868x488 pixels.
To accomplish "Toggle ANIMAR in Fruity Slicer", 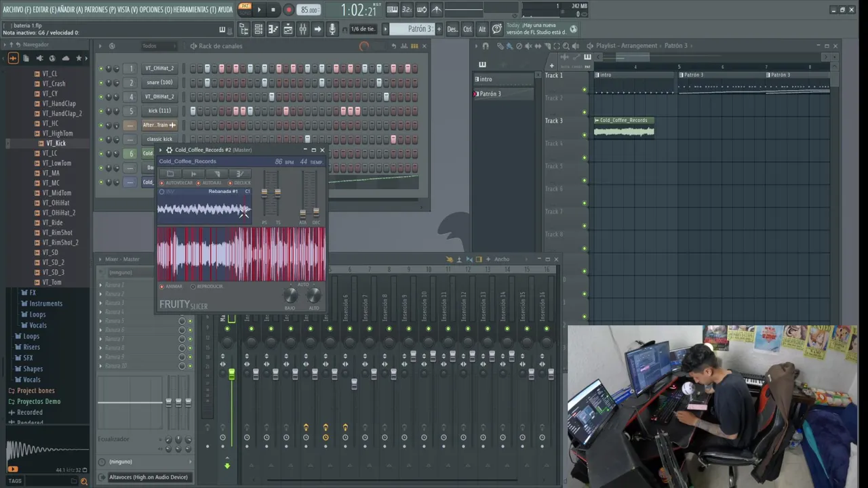I will [171, 287].
